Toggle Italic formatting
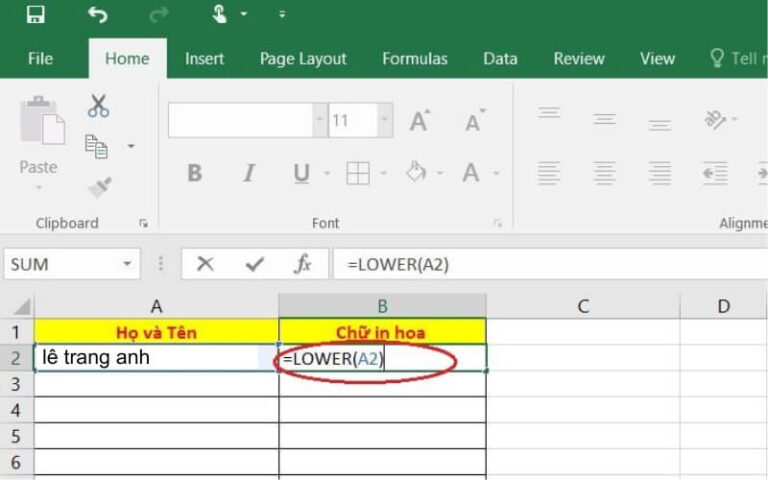This screenshot has width=768, height=480. coord(249,172)
